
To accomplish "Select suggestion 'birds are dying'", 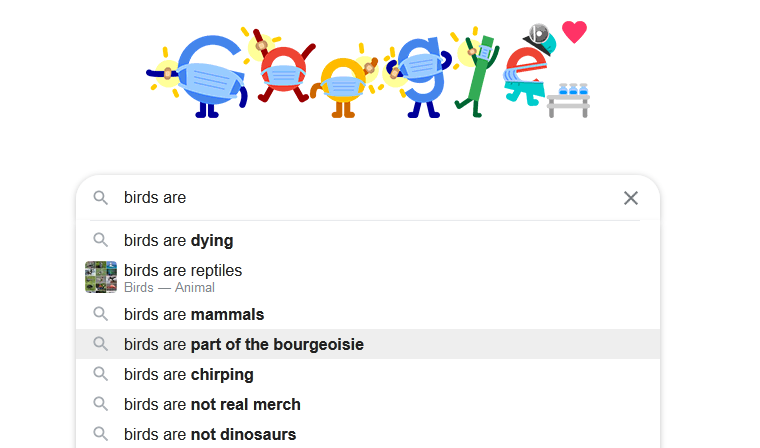I will [178, 240].
